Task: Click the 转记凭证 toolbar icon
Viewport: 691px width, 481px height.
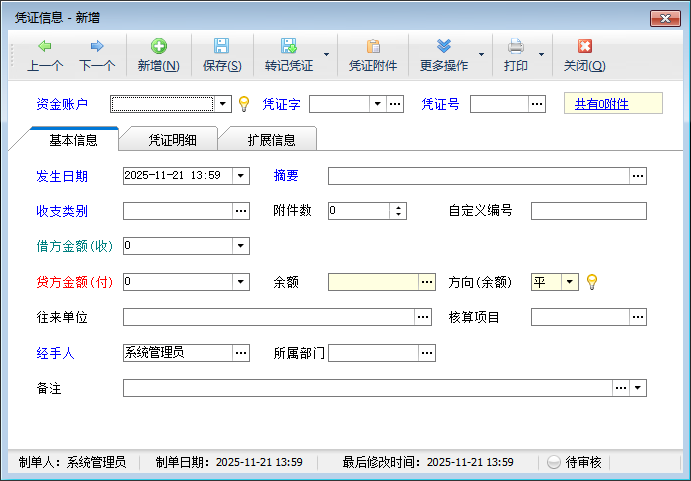Action: 288,47
